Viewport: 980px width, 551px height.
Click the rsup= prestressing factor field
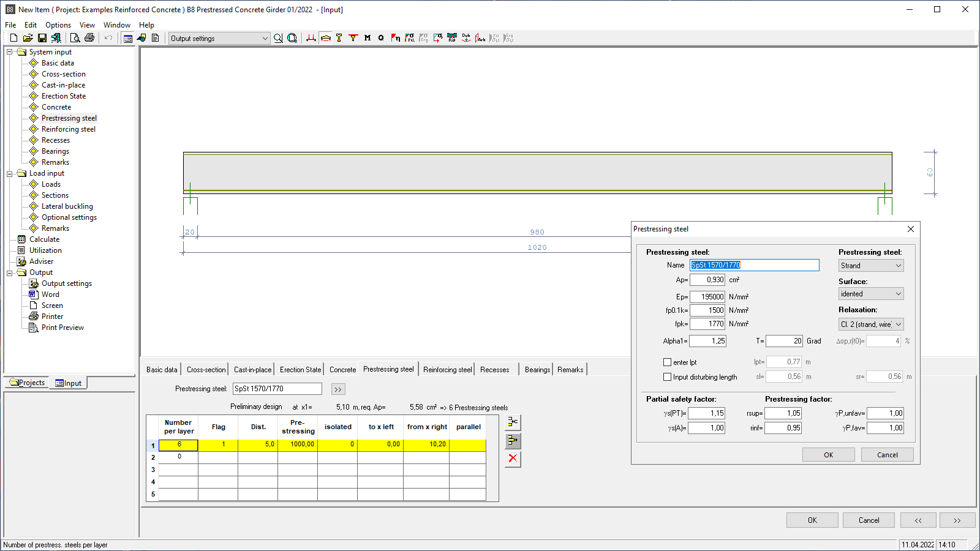pos(783,413)
